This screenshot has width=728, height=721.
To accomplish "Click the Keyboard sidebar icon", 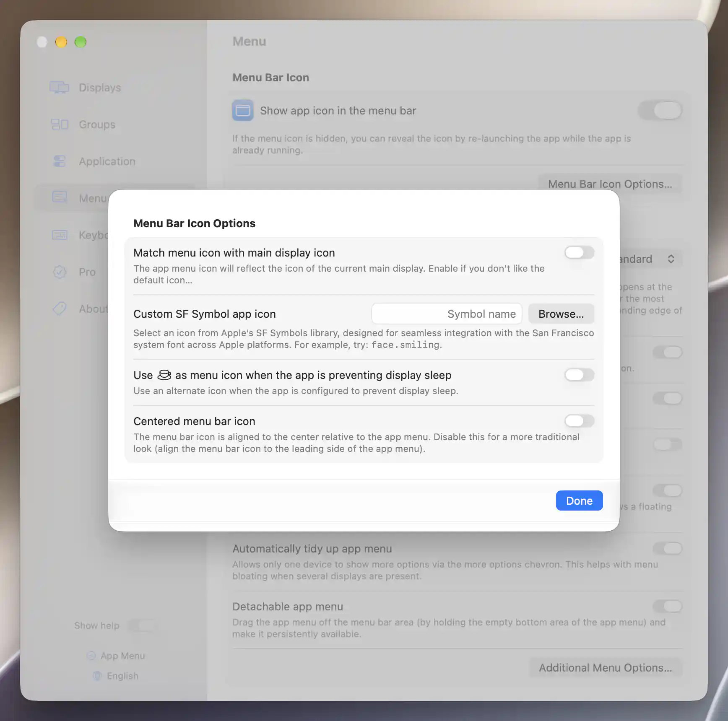I will (x=59, y=235).
